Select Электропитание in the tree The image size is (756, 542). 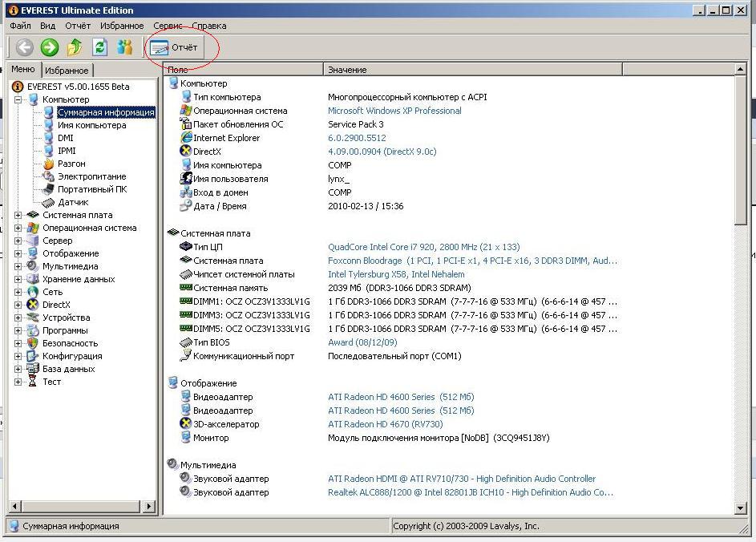(91, 176)
